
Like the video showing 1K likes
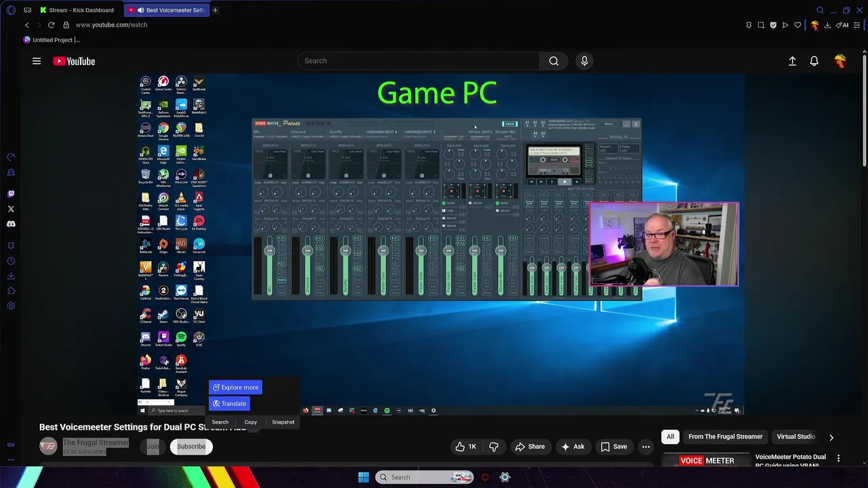coord(466,447)
